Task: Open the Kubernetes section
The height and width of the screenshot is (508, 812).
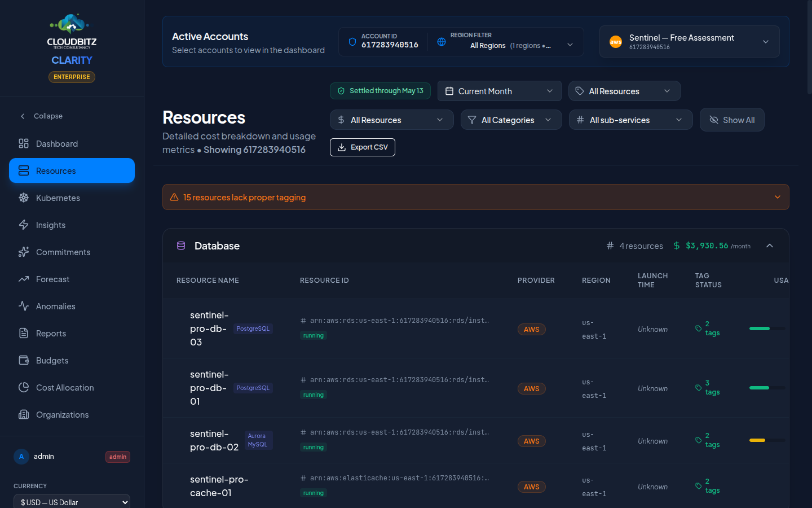Action: (x=72, y=198)
